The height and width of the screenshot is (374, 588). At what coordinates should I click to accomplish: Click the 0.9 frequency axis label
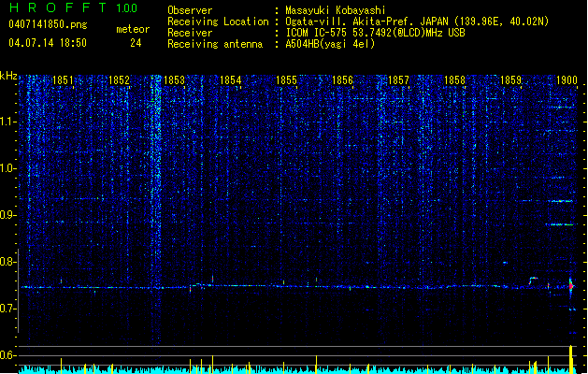[x=8, y=215]
